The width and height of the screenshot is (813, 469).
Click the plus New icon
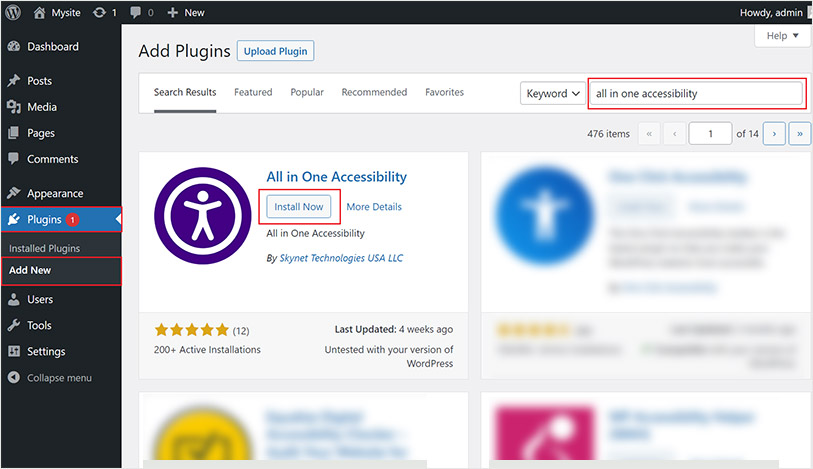(173, 12)
